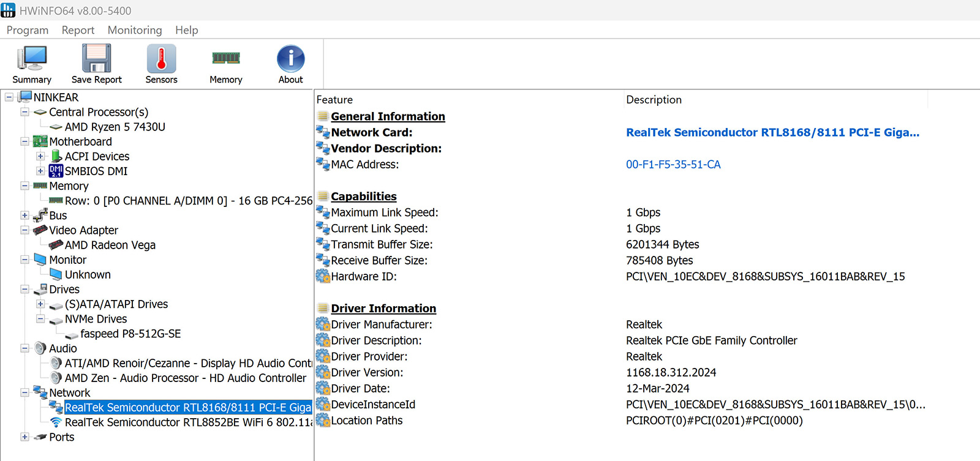
Task: Collapse the NINKEAR root node
Action: click(9, 97)
